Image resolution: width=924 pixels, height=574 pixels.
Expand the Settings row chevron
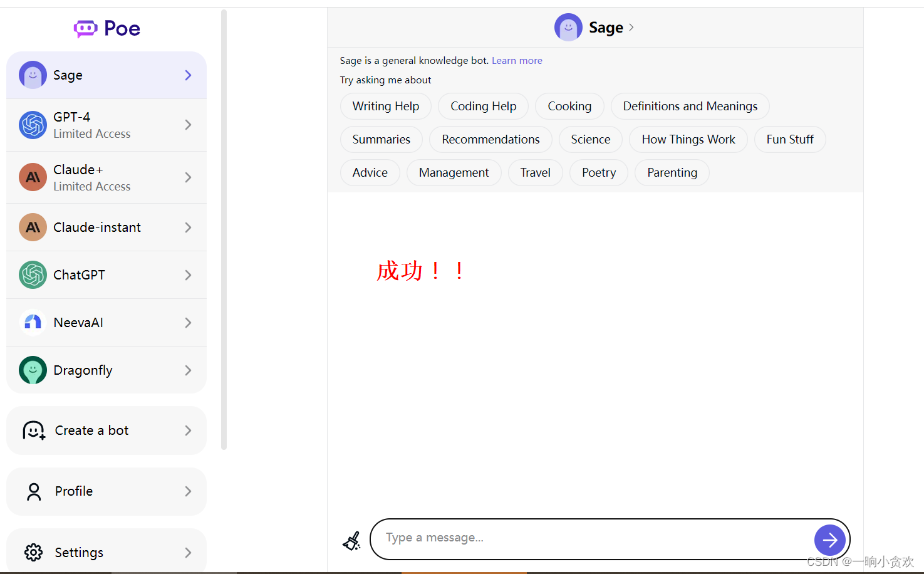pos(188,552)
